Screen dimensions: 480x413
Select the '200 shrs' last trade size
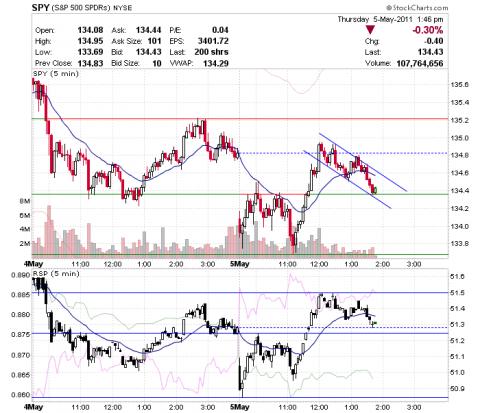coord(212,52)
